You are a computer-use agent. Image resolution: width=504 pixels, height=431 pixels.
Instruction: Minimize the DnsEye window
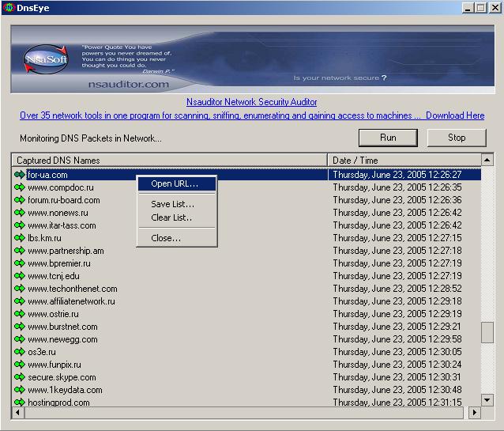pos(468,8)
